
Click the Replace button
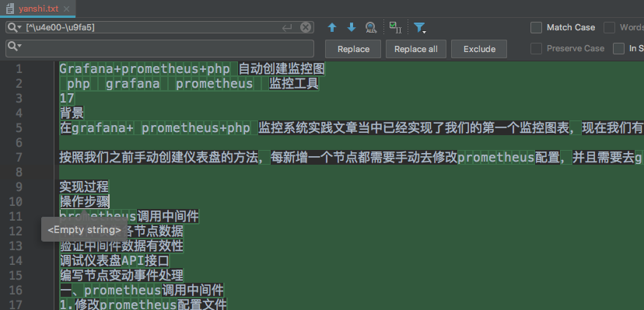(x=353, y=49)
